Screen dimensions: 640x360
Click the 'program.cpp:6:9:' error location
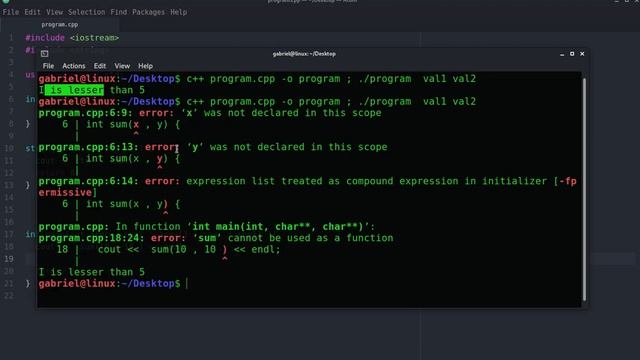pos(86,113)
